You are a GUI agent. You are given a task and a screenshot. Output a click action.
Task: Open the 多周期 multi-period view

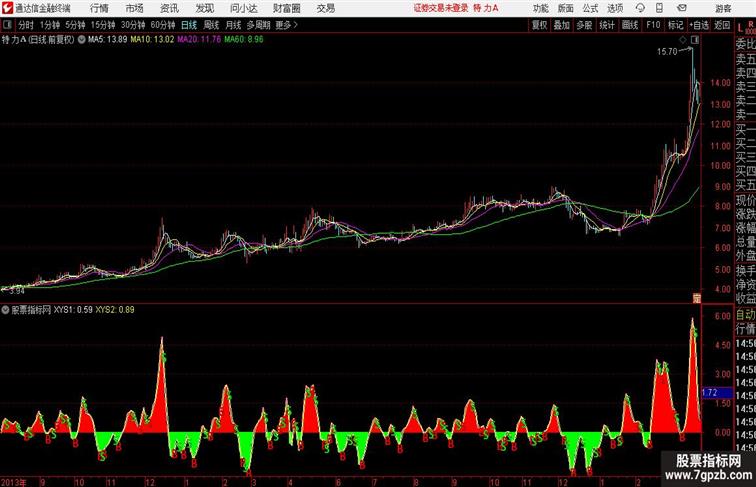pyautogui.click(x=258, y=25)
